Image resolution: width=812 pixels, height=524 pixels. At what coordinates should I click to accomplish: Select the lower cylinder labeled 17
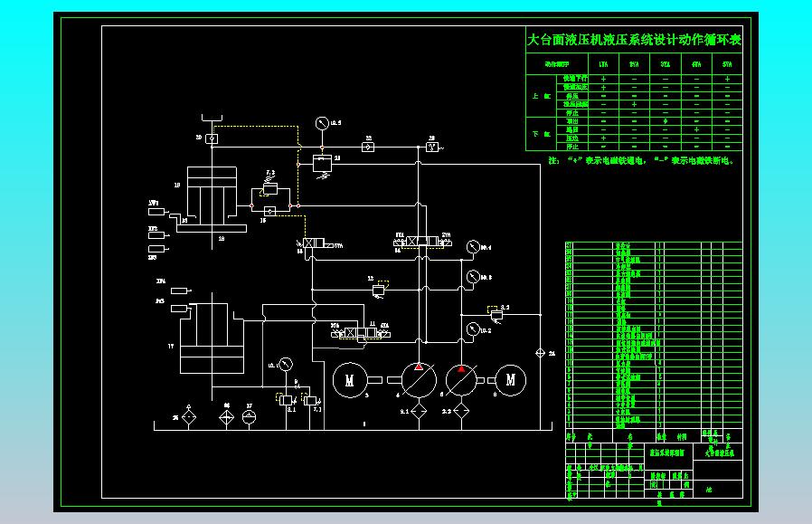(x=212, y=337)
